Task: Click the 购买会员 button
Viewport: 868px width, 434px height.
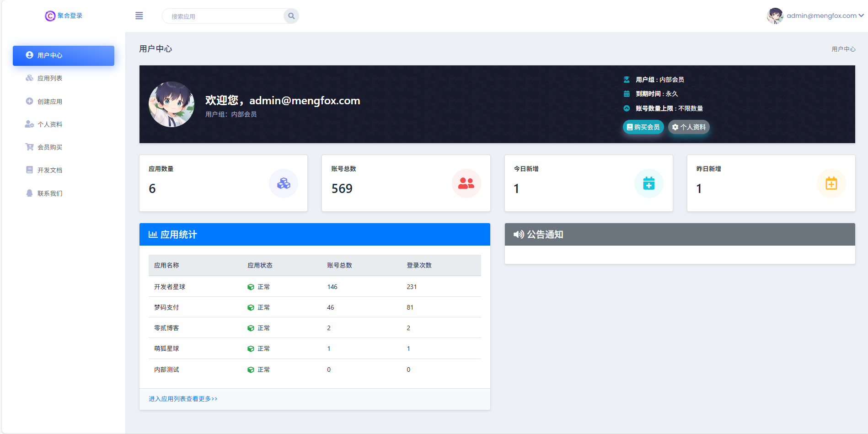Action: pos(643,127)
